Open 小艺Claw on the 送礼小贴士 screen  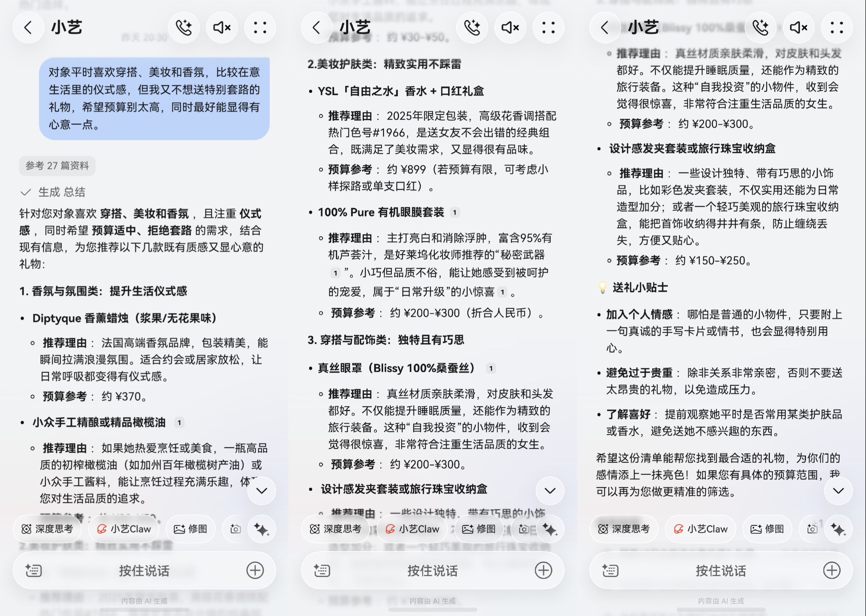[700, 529]
